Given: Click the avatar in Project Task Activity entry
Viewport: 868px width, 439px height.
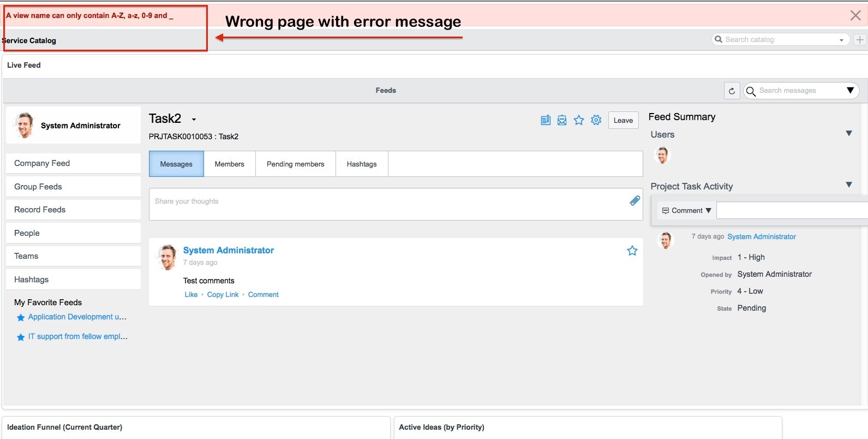Looking at the screenshot, I should [666, 240].
